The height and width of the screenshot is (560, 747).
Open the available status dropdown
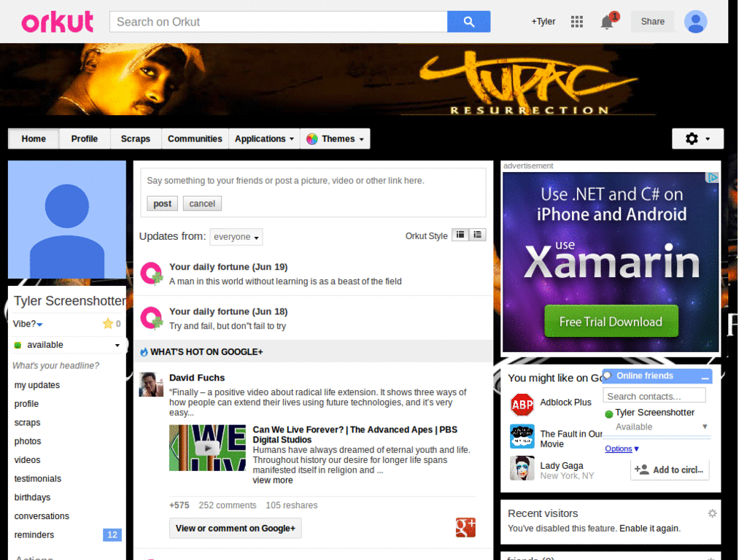coord(117,345)
